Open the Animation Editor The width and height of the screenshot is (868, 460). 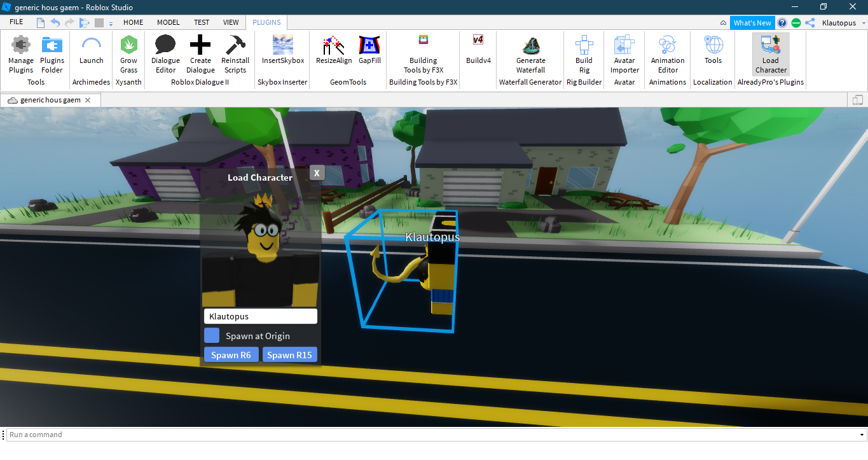668,55
